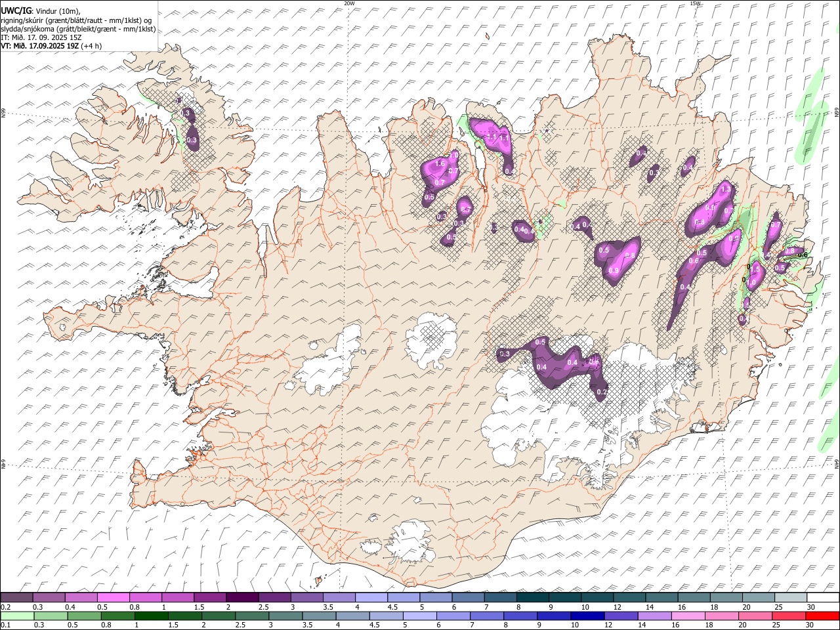Select the darkest purple swatch between 2 and 2.5
This screenshot has width=840, height=630.
tap(242, 598)
